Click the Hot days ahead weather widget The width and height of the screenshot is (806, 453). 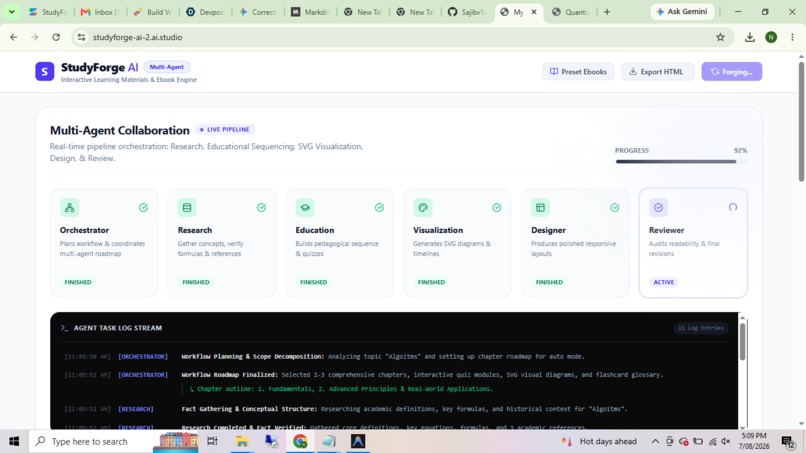pos(598,441)
